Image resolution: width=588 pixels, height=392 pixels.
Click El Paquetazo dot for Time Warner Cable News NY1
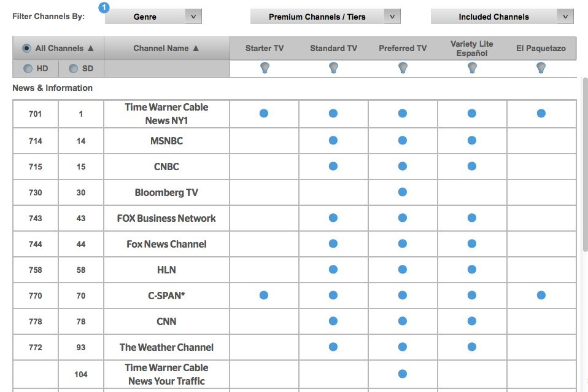[x=541, y=114]
